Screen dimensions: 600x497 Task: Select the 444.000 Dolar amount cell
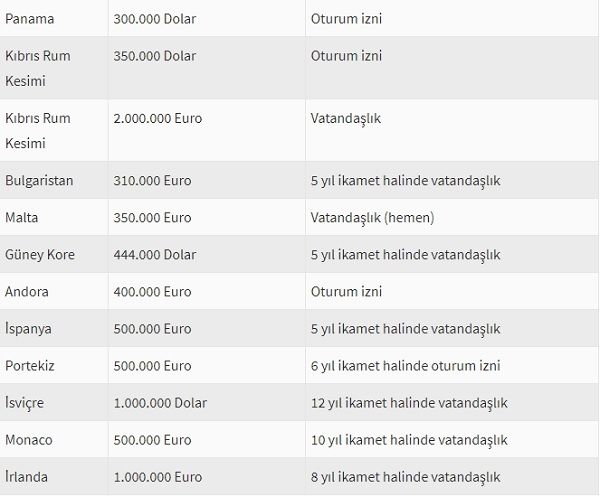click(155, 255)
